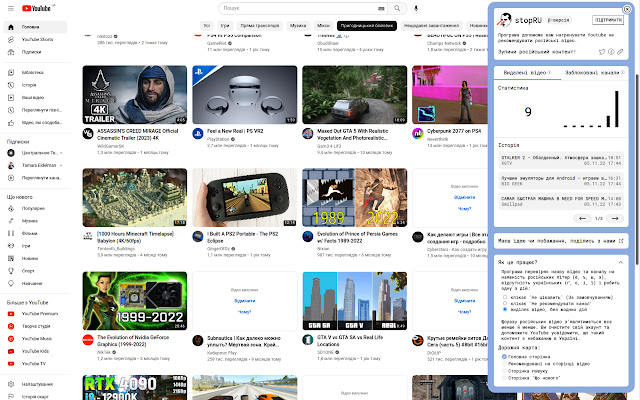Click 'Відмінити' on the hidden Subnautica video card
640x400 pixels.
[x=244, y=301]
